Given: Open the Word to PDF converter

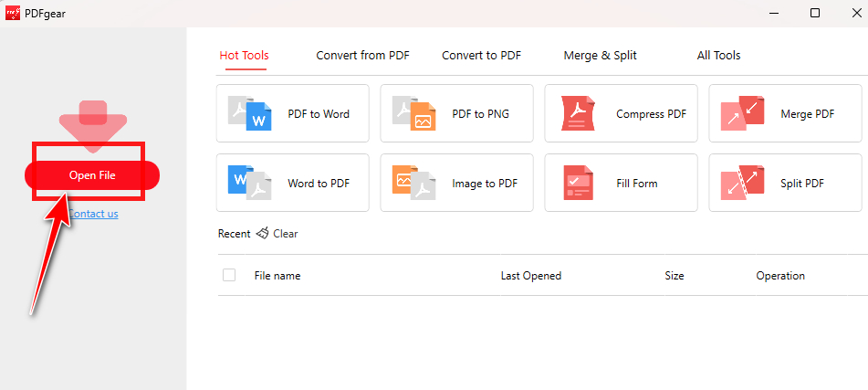Looking at the screenshot, I should click(292, 183).
